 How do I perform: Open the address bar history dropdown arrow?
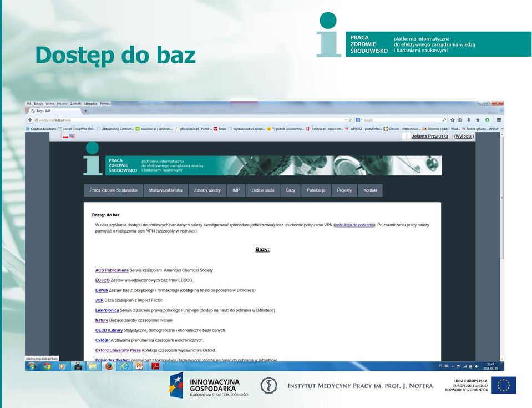coord(346,120)
